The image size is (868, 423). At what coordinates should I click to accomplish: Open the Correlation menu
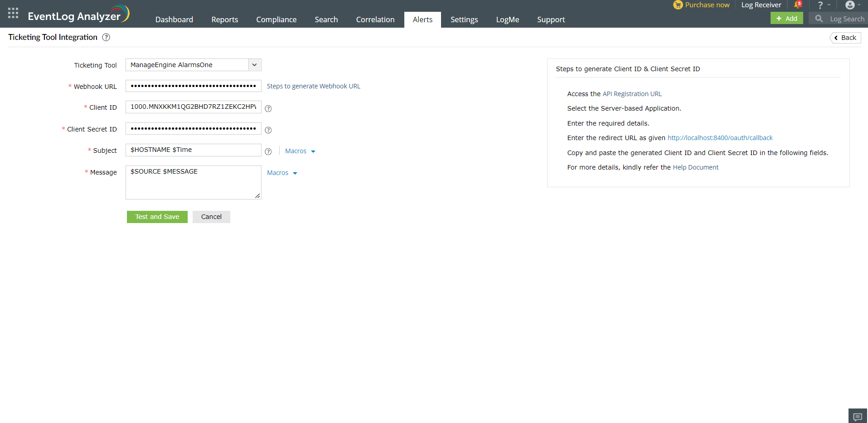[x=375, y=19]
